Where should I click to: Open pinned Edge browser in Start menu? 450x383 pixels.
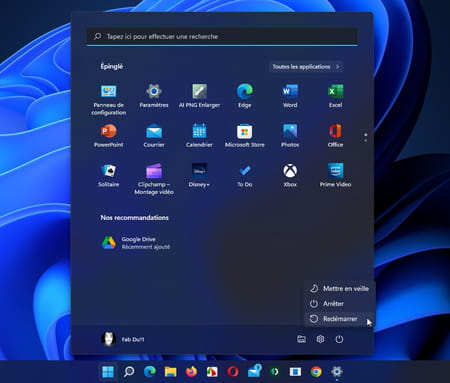point(245,96)
